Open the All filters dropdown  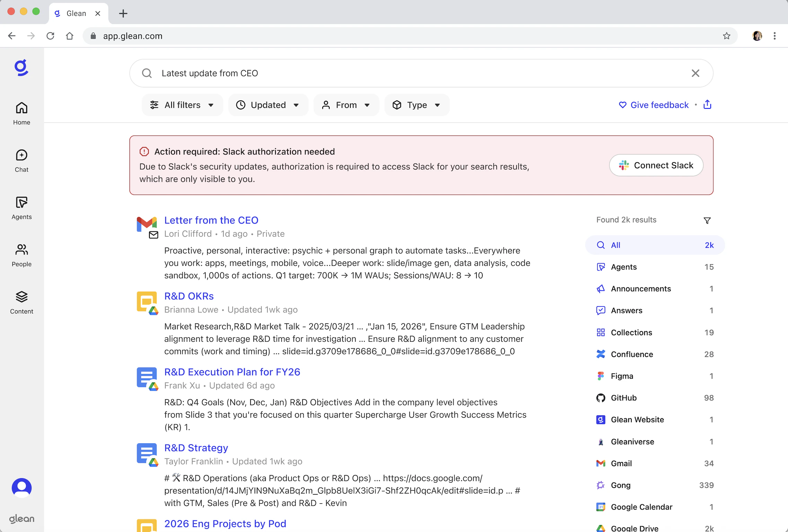click(182, 105)
